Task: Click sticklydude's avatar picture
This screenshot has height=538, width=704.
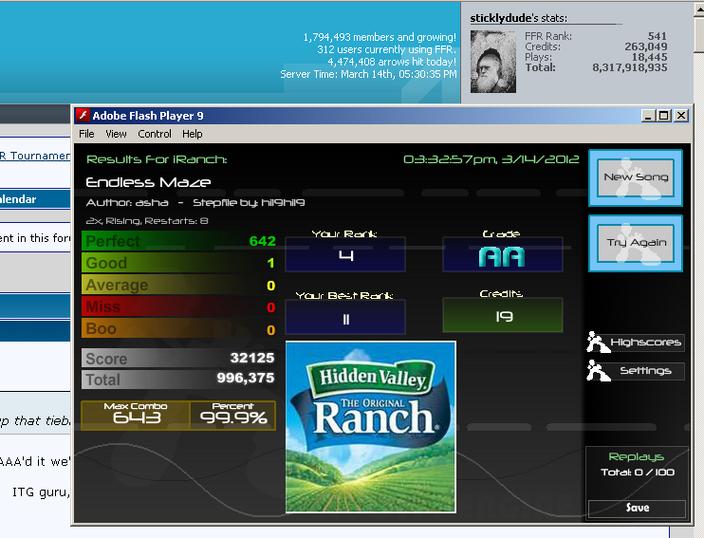Action: 493,62
